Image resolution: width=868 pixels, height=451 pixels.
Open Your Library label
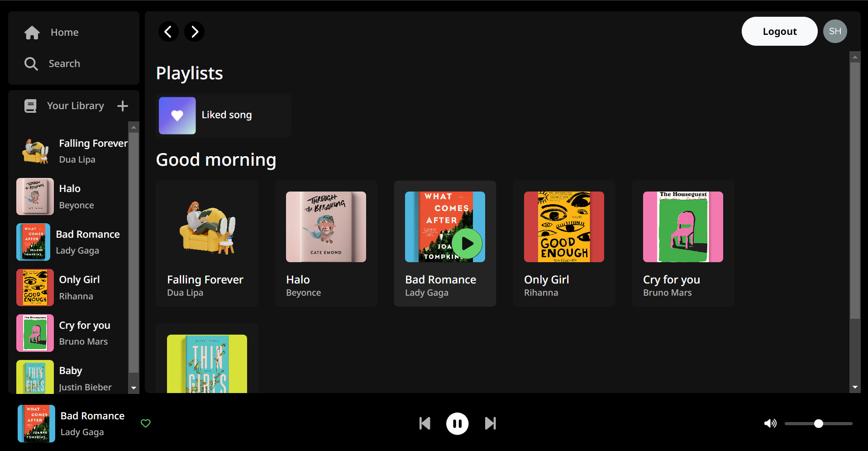click(76, 106)
